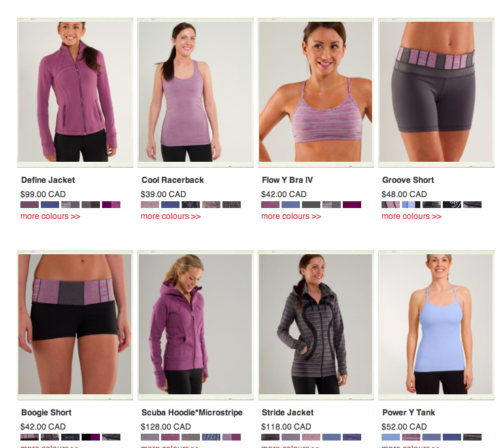
Task: Pick the first striped swatch under Groove Short
Action: [x=390, y=205]
